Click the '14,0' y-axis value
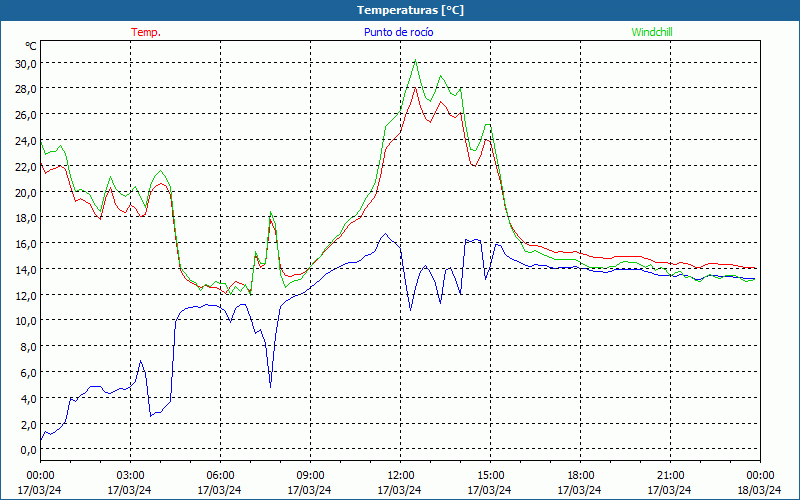 tap(25, 269)
